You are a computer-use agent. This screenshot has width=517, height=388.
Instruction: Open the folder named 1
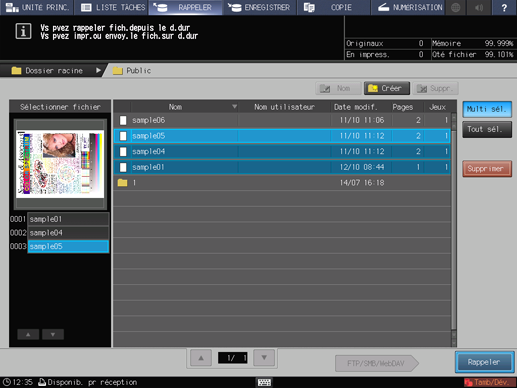pyautogui.click(x=282, y=183)
